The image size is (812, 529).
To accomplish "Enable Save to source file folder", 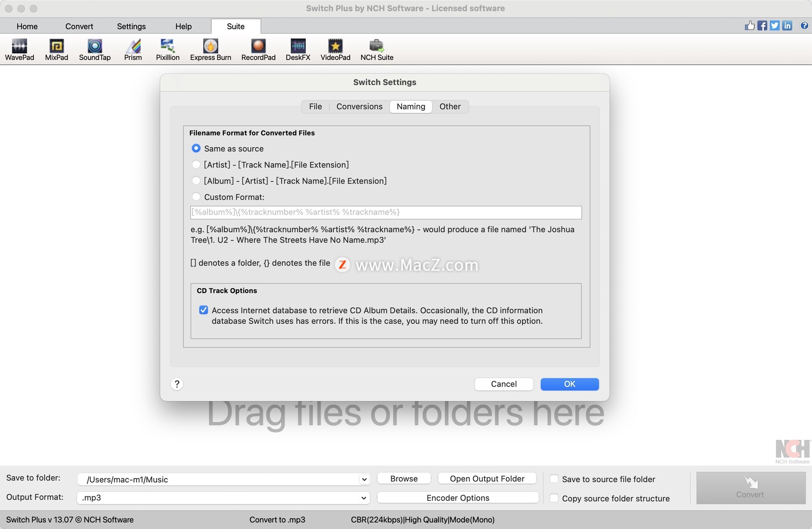I will point(554,479).
